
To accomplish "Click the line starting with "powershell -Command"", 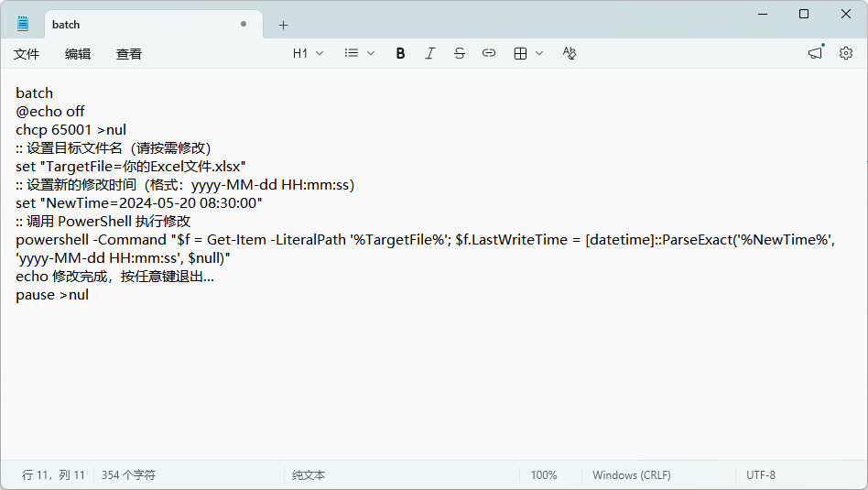I will 425,239.
